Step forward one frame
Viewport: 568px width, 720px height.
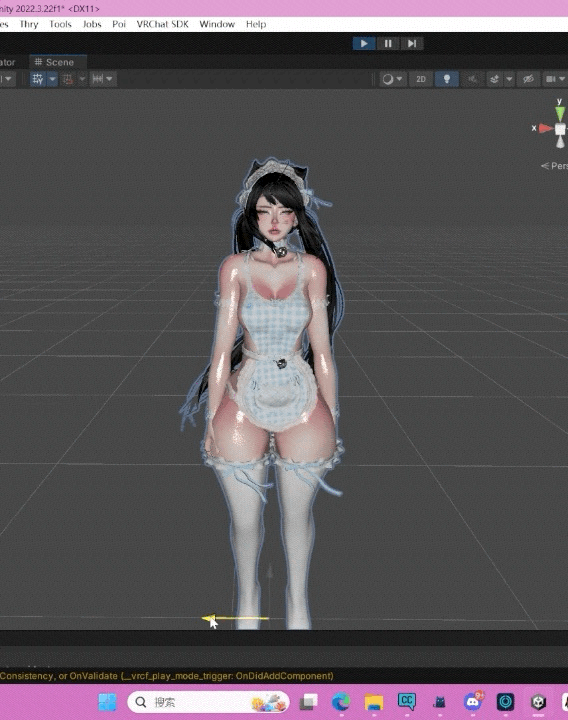pos(412,43)
